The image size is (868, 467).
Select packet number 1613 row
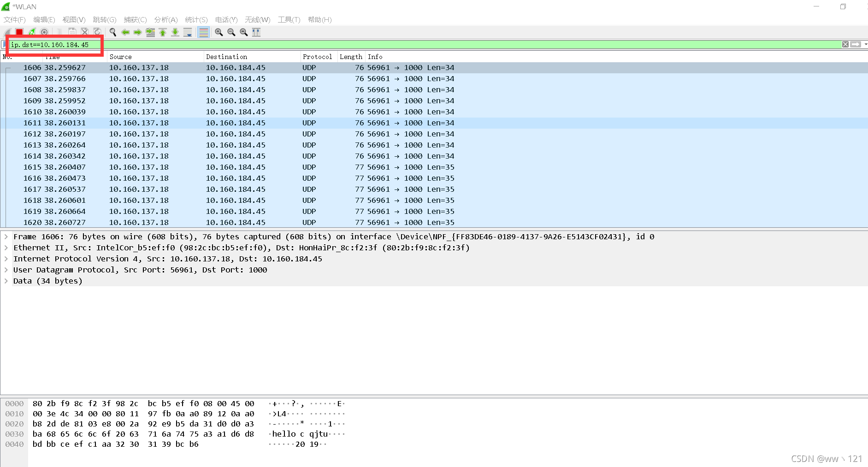pos(434,145)
